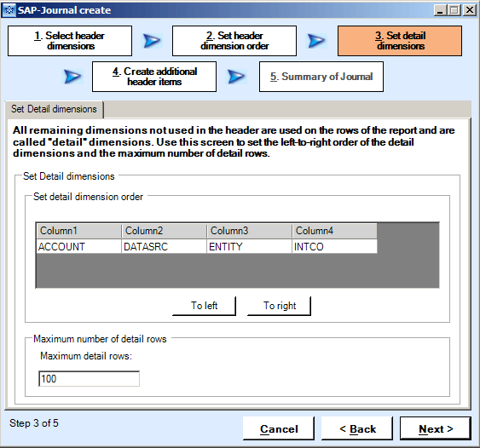Open step 3 Set detail dimensions
The width and height of the screenshot is (480, 448).
point(400,41)
